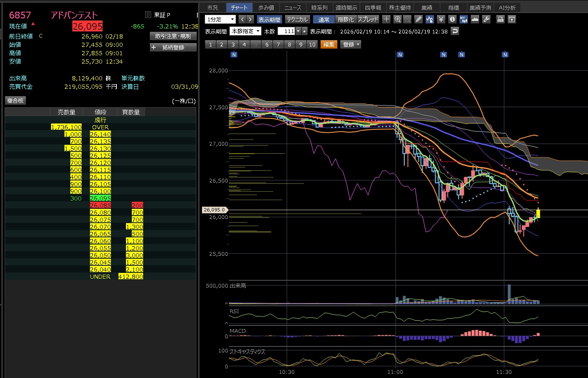Open the 四季報 tab
The image size is (588, 378).
point(372,8)
